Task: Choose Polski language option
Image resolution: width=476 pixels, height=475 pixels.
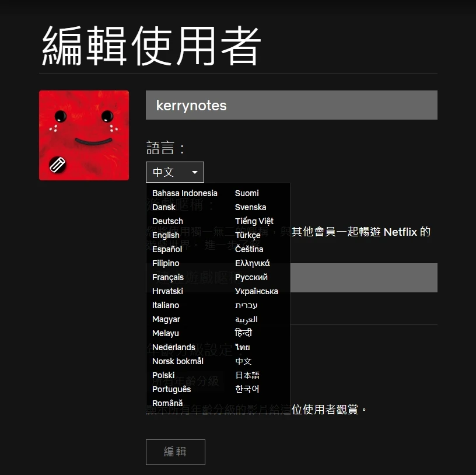Action: tap(163, 375)
